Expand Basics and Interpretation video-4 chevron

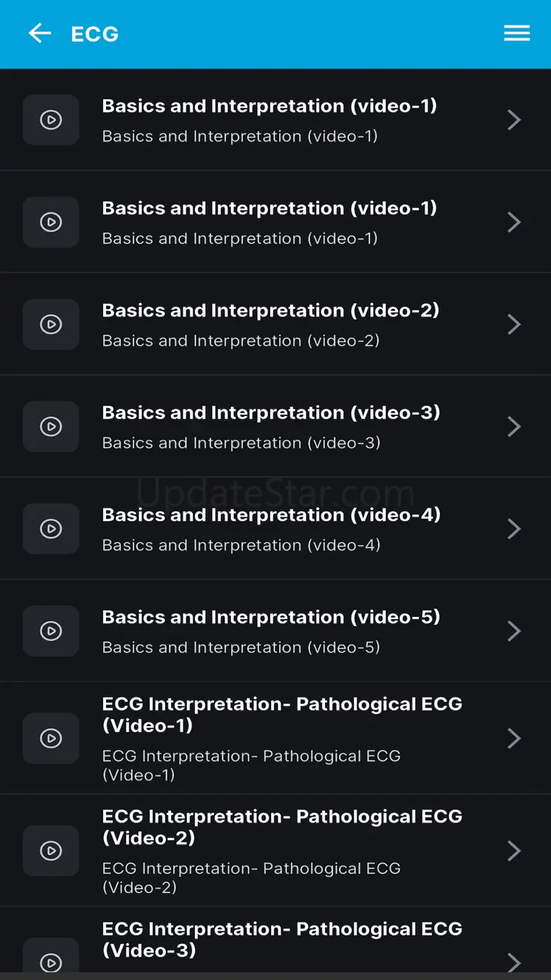514,529
